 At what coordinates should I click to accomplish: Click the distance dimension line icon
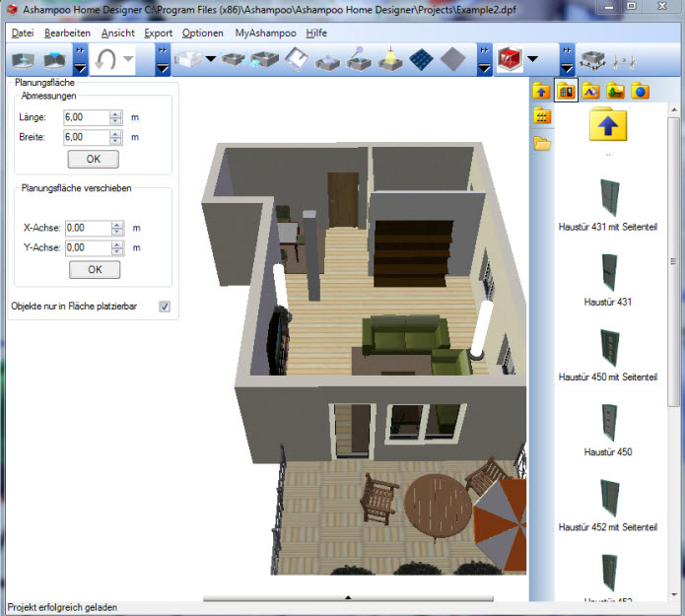[624, 62]
